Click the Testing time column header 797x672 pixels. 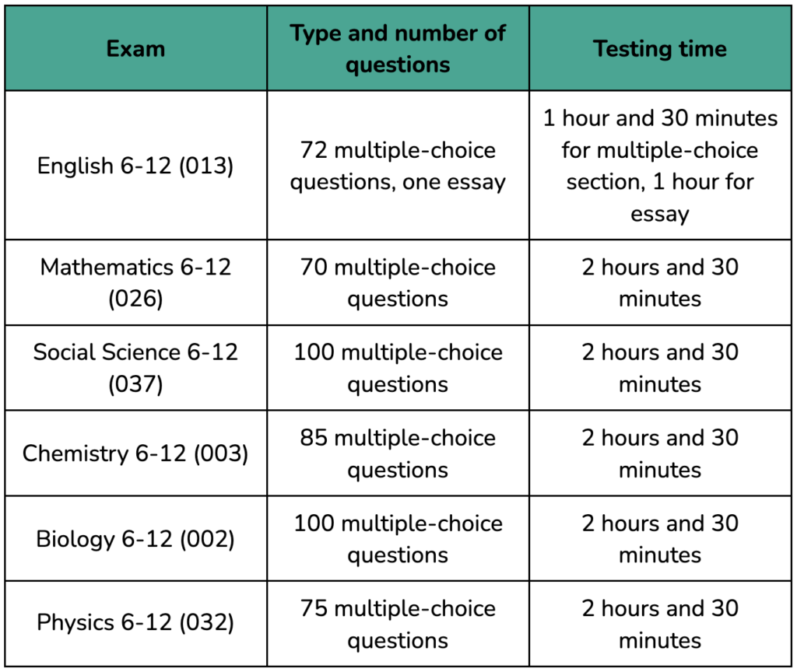[x=660, y=49]
